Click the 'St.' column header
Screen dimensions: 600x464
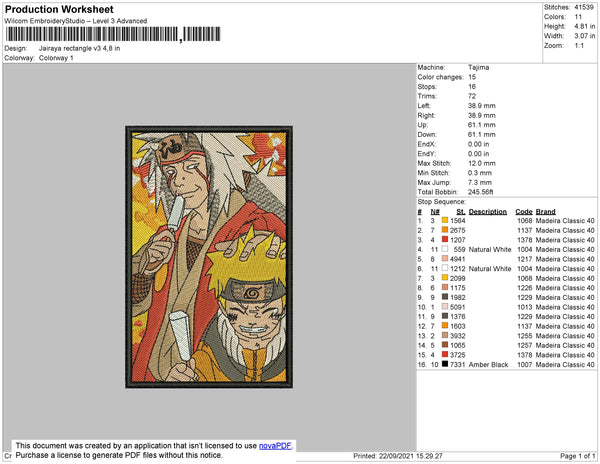(x=461, y=212)
